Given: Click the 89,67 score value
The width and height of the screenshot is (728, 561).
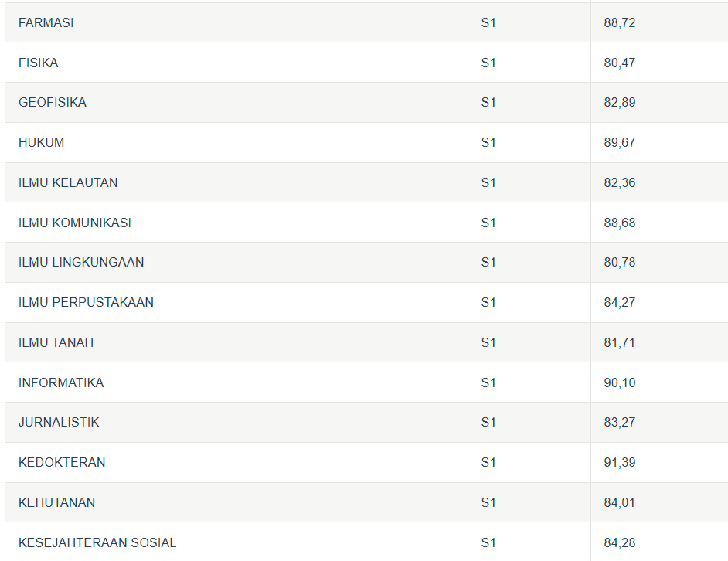Looking at the screenshot, I should (620, 143).
